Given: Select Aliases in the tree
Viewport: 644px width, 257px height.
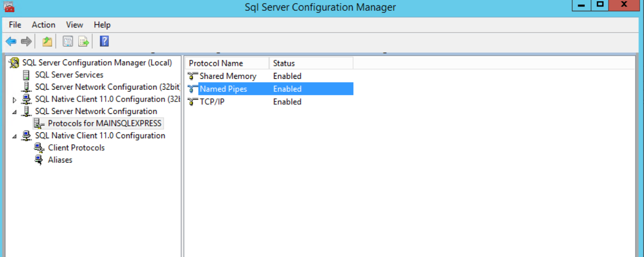Looking at the screenshot, I should [x=60, y=160].
